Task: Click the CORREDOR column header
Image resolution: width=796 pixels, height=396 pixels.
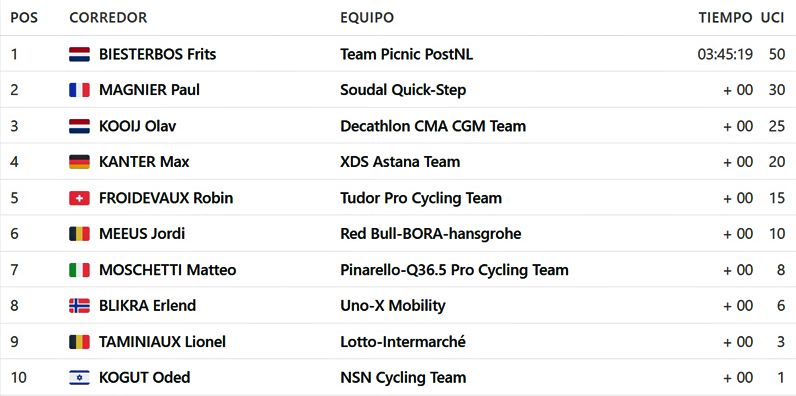Action: [108, 18]
